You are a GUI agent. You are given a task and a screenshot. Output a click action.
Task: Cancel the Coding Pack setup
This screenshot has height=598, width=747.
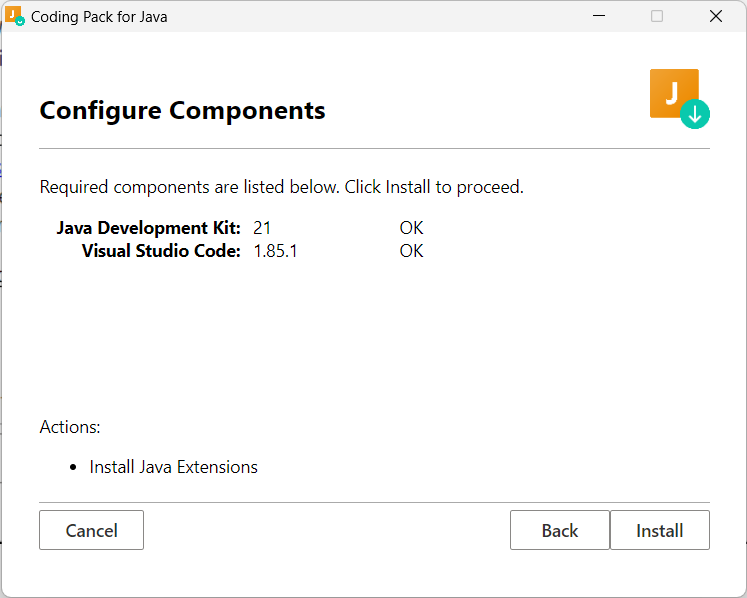(91, 530)
